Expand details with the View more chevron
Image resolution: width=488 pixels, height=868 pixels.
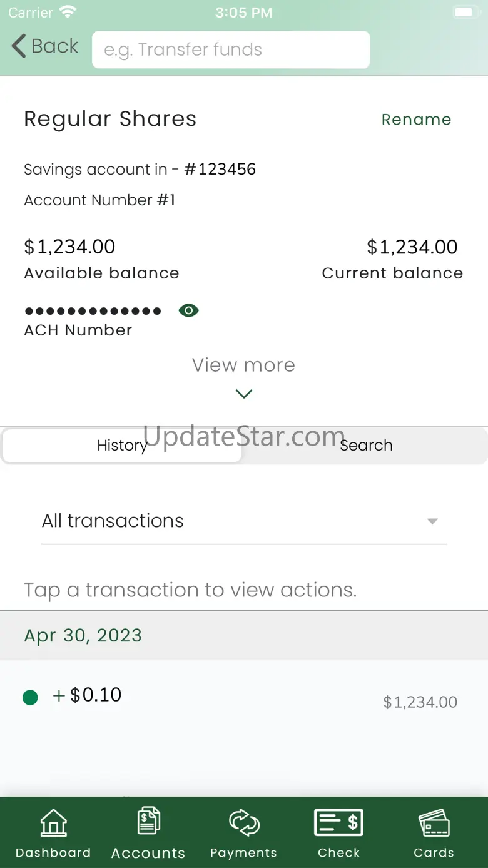[244, 394]
